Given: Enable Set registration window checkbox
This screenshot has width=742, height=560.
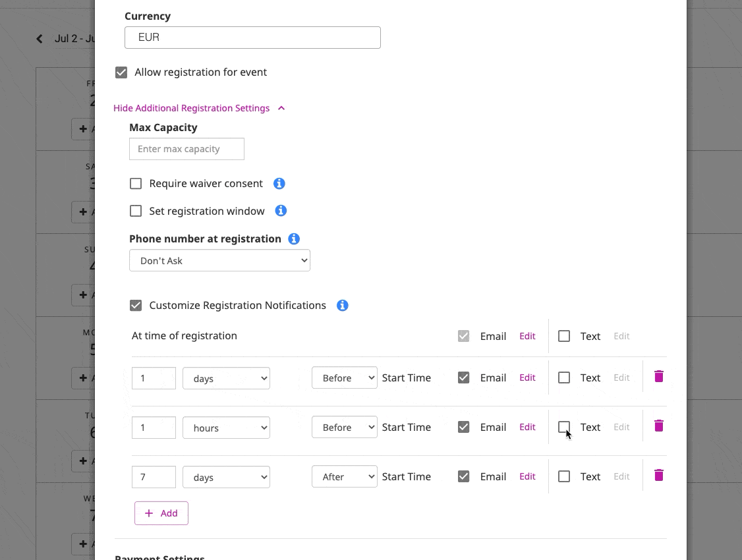Looking at the screenshot, I should pyautogui.click(x=136, y=211).
